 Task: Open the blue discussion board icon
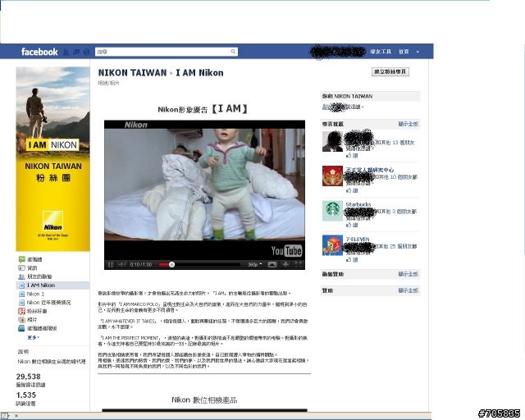click(22, 328)
